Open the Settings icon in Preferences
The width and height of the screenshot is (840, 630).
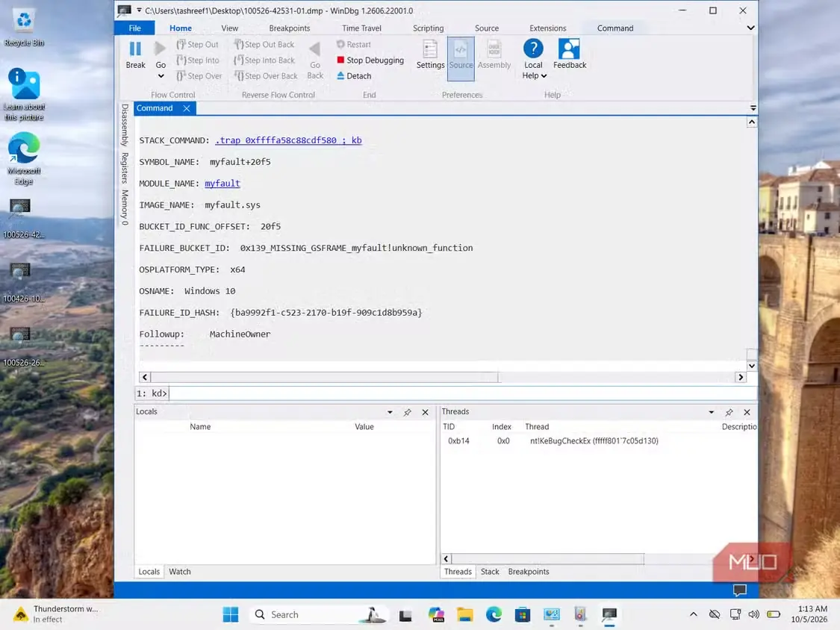pyautogui.click(x=429, y=49)
